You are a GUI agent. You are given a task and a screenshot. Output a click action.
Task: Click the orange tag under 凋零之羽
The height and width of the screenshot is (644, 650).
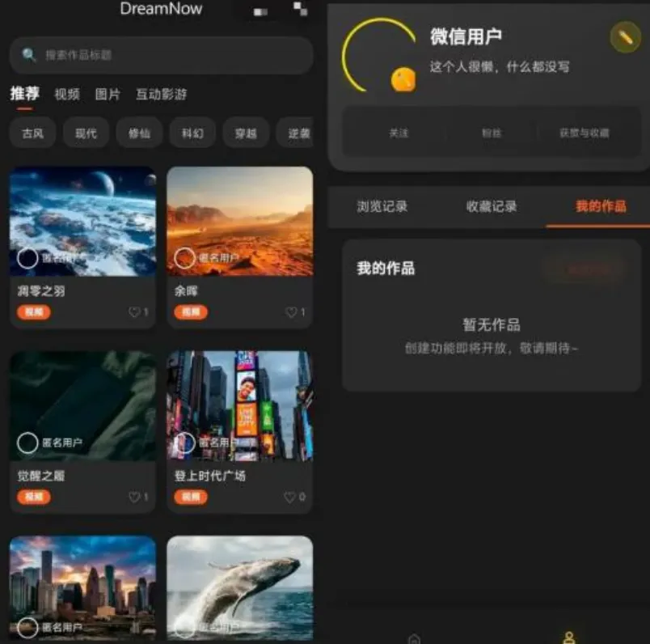[x=34, y=312]
